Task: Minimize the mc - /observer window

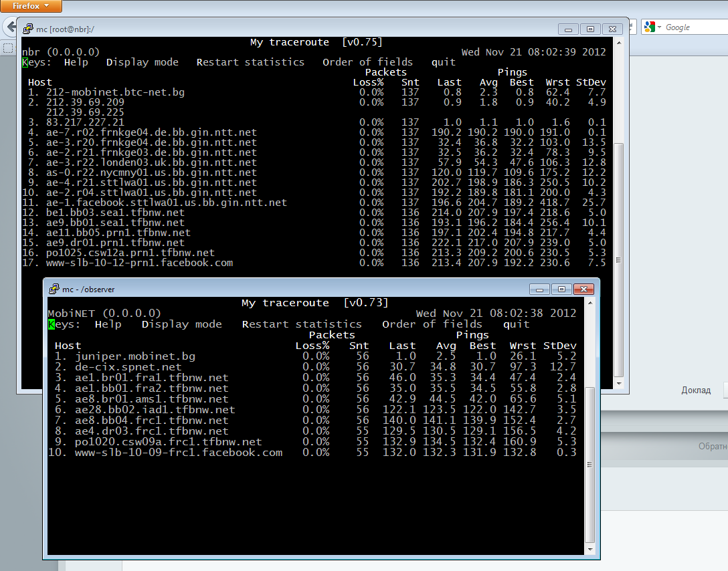Action: (540, 289)
